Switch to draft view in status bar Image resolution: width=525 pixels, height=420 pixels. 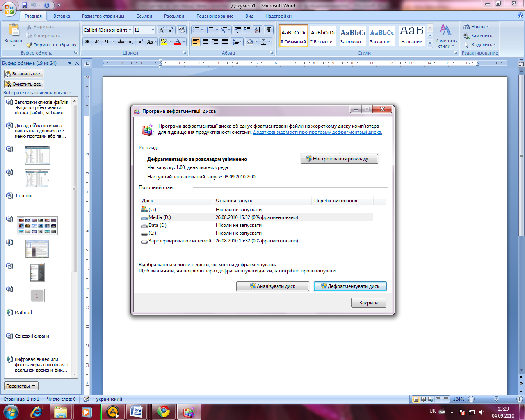446,399
